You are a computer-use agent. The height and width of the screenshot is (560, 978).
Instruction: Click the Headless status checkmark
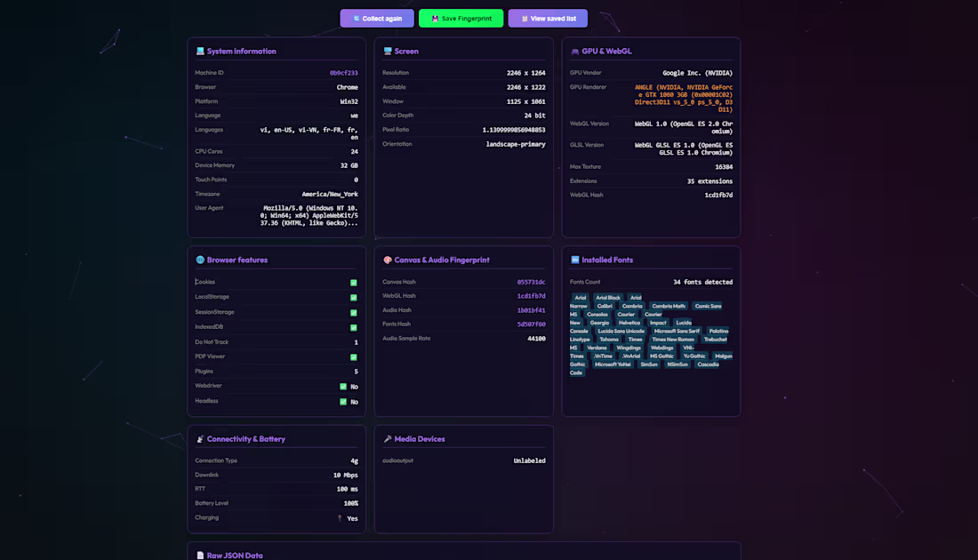coord(343,402)
